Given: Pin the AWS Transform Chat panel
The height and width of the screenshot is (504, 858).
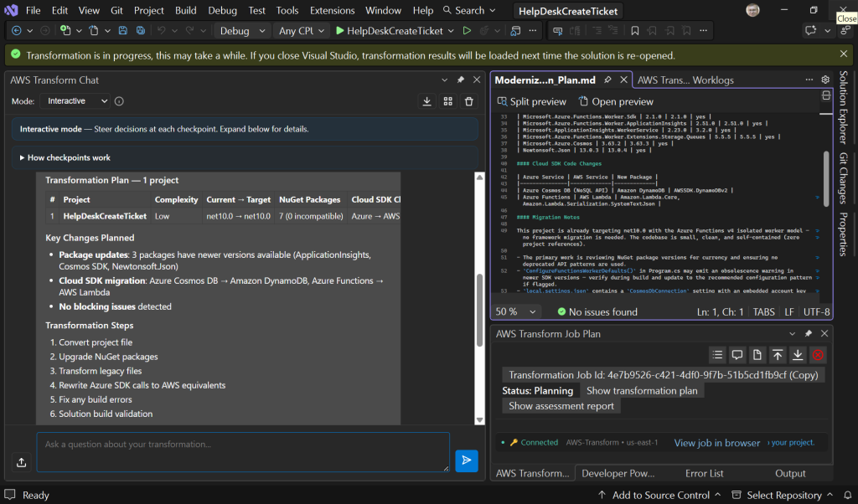Looking at the screenshot, I should coord(461,80).
